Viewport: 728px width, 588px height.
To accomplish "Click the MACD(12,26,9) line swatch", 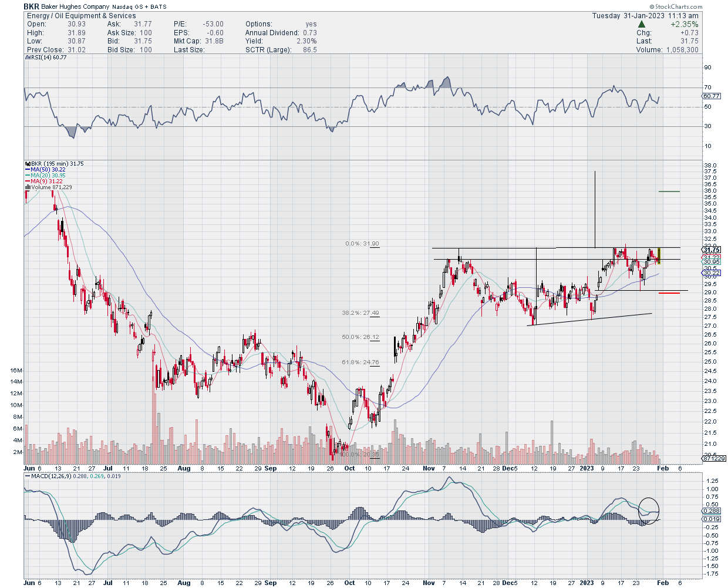I will coord(26,475).
